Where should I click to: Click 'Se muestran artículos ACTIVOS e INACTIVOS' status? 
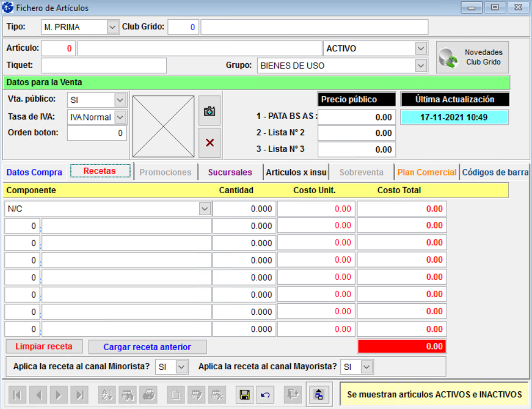(435, 395)
